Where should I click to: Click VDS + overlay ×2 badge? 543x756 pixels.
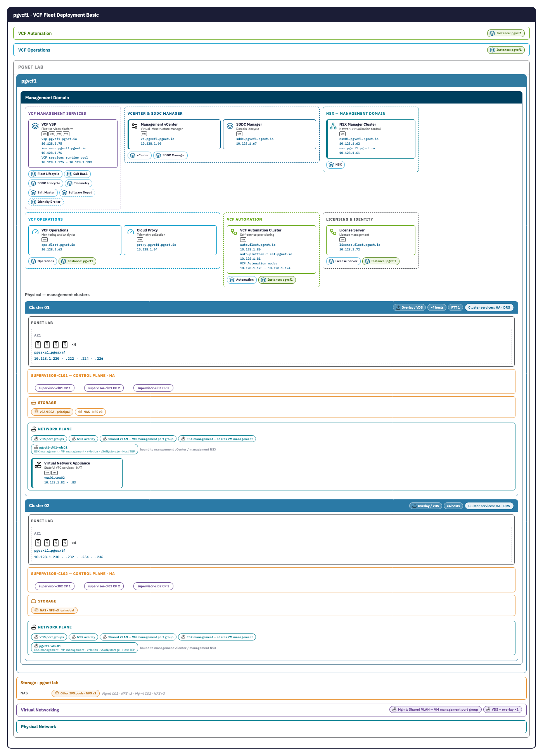click(x=503, y=709)
